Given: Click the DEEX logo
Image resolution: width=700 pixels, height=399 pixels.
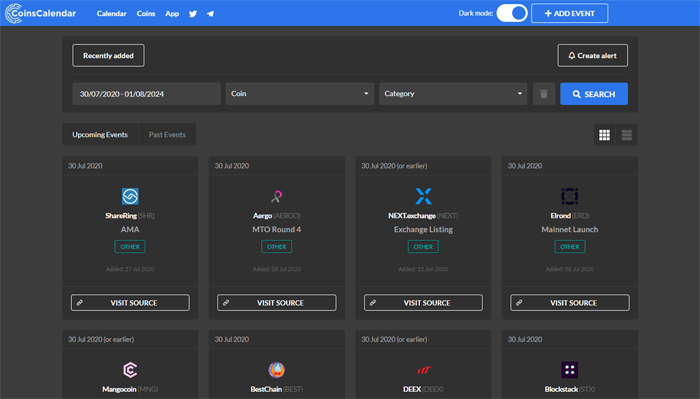Looking at the screenshot, I should (x=423, y=370).
